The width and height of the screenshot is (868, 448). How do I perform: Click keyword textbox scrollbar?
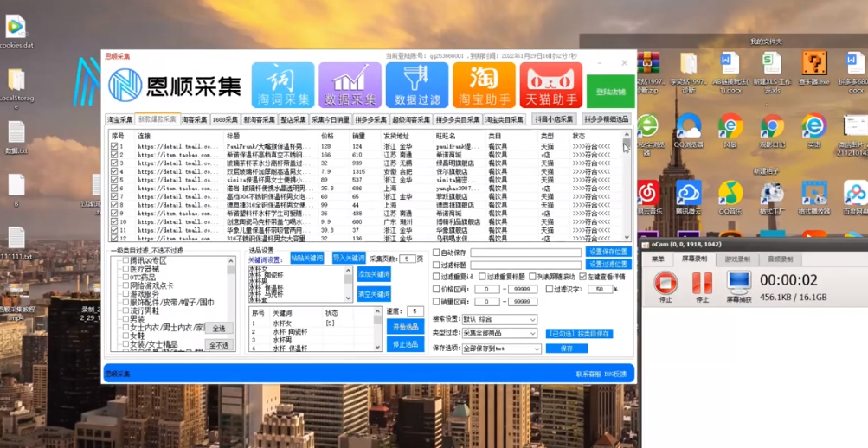348,285
